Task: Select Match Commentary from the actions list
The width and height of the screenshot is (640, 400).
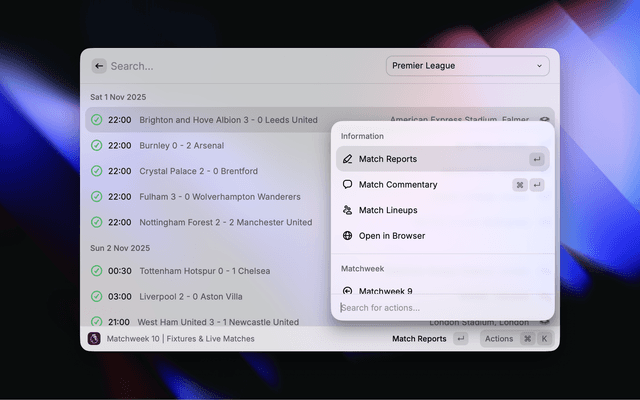Action: pos(398,185)
